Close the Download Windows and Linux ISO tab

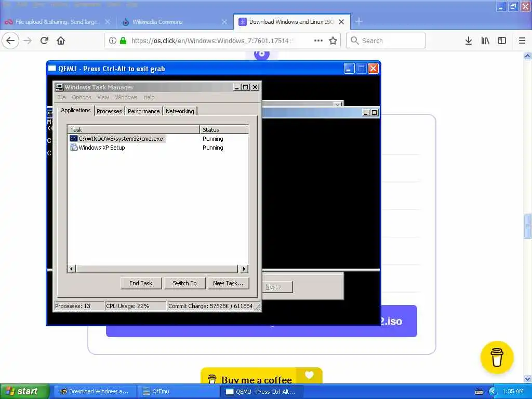coord(342,22)
